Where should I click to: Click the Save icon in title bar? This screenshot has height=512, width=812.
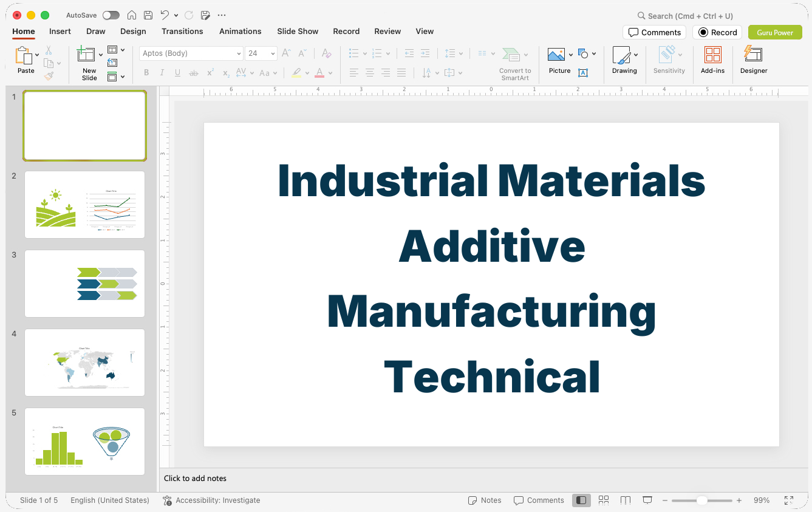(x=148, y=15)
